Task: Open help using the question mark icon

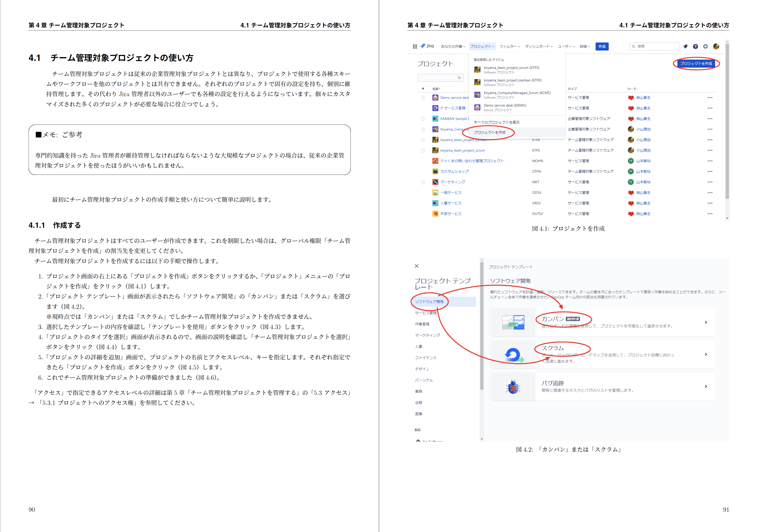Action: coord(696,47)
